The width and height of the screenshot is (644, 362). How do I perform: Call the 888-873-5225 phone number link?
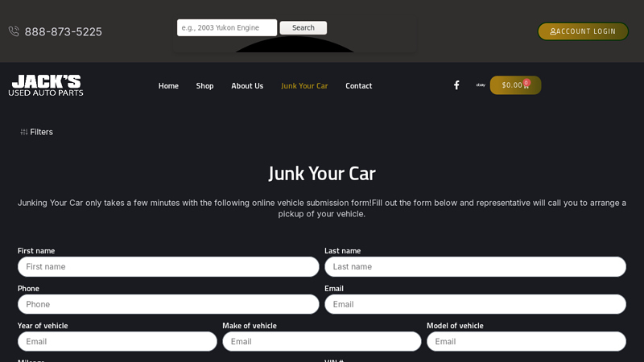tap(64, 31)
